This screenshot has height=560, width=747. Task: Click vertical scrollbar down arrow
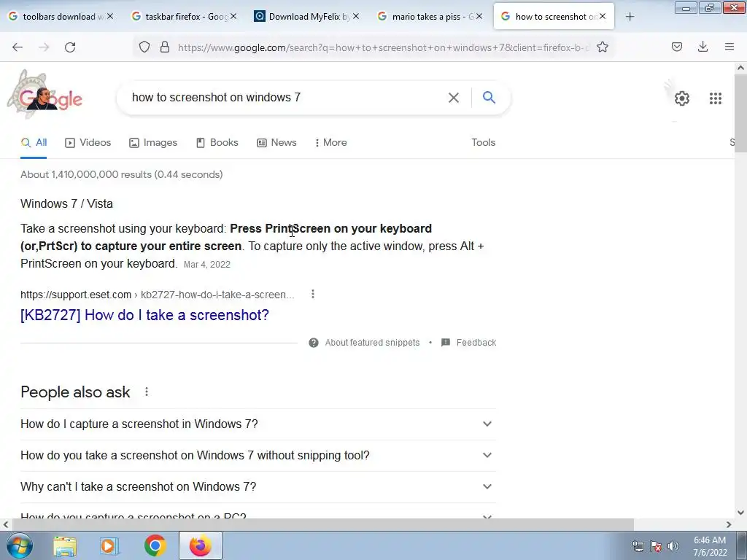(x=741, y=513)
